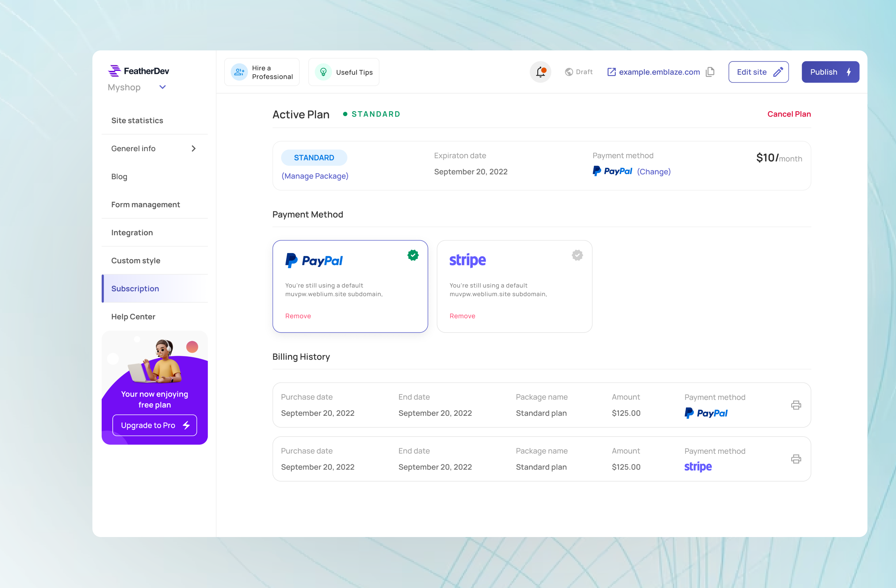The width and height of the screenshot is (896, 588).
Task: Select the Stripe payment card
Action: pyautogui.click(x=514, y=286)
